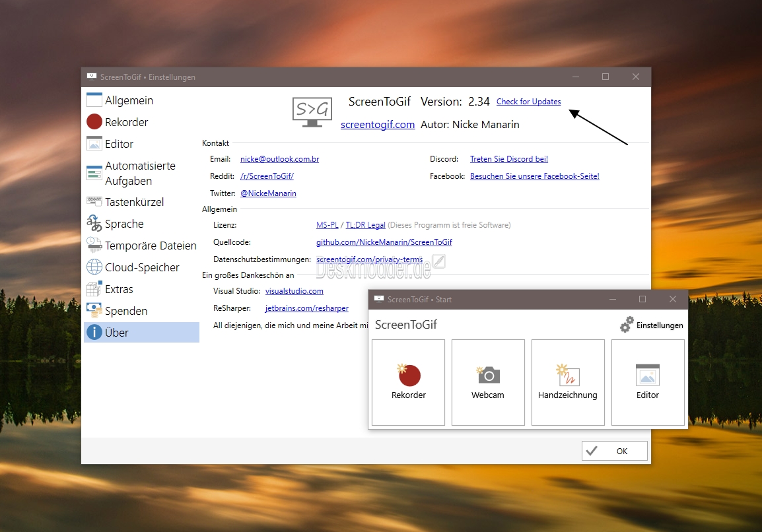
Task: Click Treten Sie Discord bei! link
Action: (509, 159)
